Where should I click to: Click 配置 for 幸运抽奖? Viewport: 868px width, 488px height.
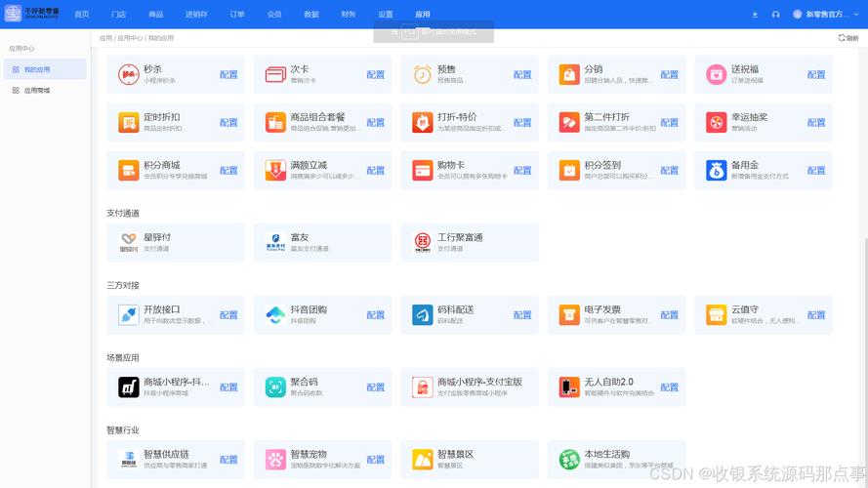(816, 122)
